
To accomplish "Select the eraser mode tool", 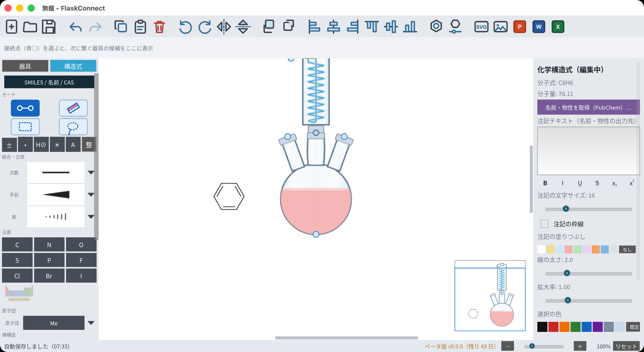I will (73, 108).
